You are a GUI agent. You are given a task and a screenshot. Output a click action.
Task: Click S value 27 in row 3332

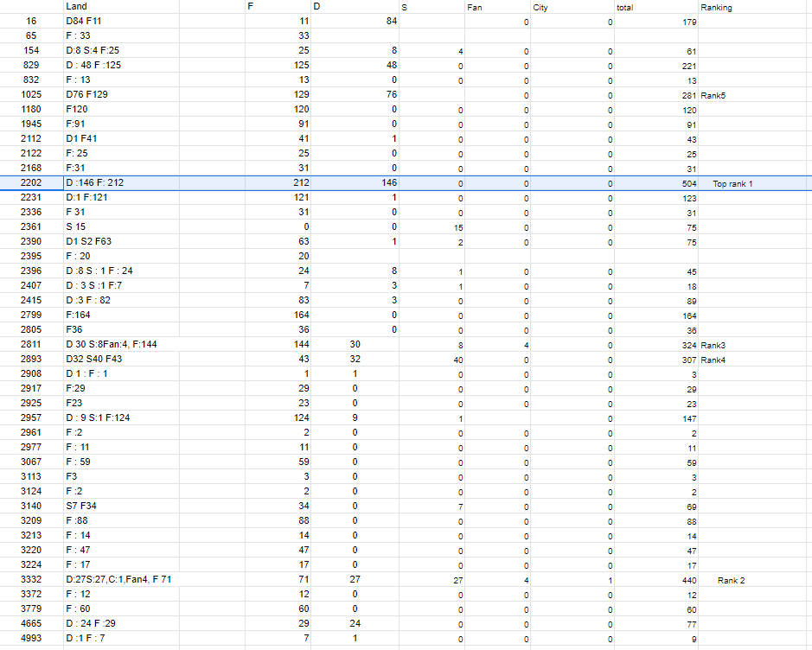(432, 580)
